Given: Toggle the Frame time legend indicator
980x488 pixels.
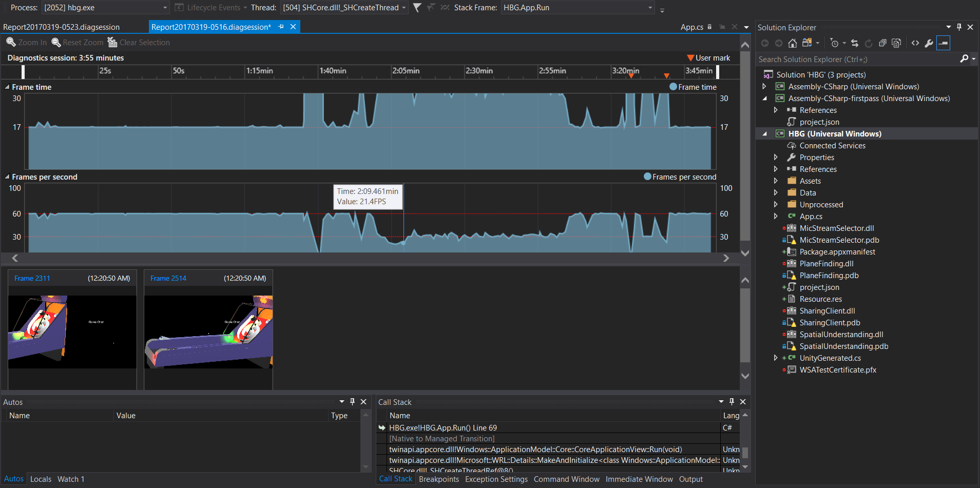Looking at the screenshot, I should click(x=672, y=87).
